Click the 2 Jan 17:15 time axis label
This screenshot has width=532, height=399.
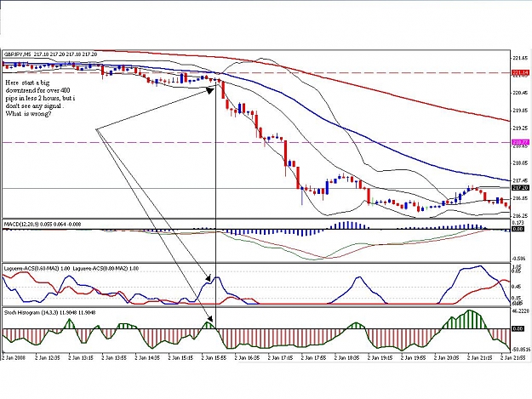tap(280, 357)
